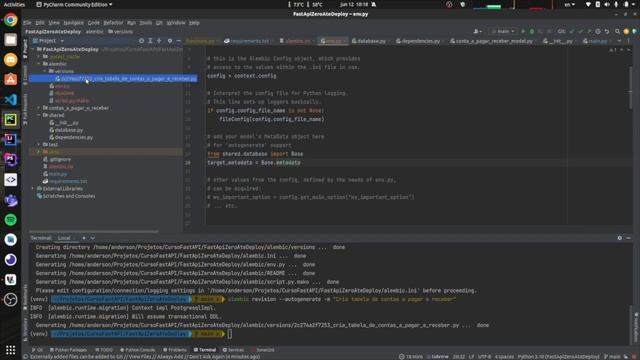Expand the contas_a_pagar_e_receber folder
The height and width of the screenshot is (360, 640).
click(x=39, y=108)
